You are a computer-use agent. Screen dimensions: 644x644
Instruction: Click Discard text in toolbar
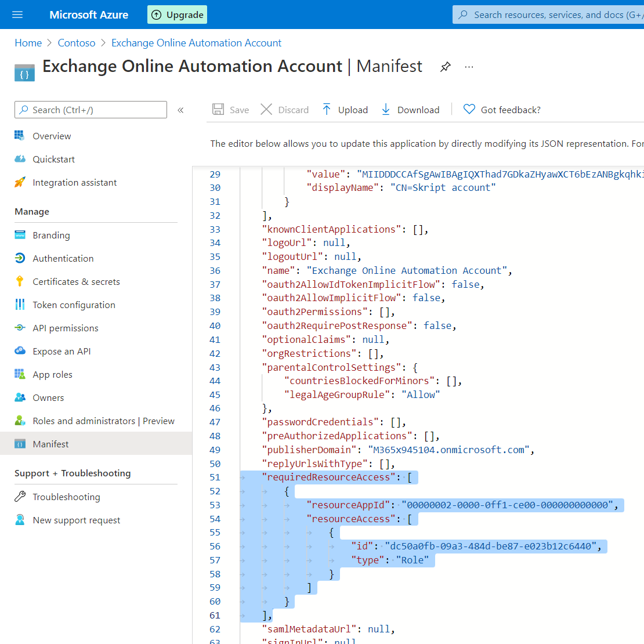tap(293, 110)
